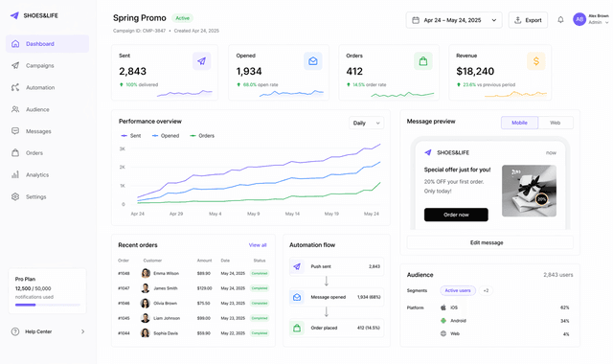Click Order now button in preview
The width and height of the screenshot is (613, 364).
tap(456, 215)
